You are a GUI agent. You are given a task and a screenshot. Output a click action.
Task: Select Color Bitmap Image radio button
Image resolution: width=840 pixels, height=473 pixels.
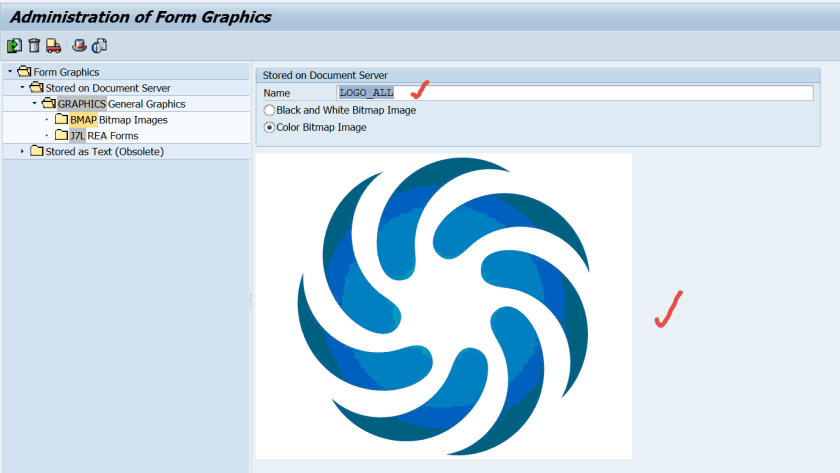[x=269, y=127]
